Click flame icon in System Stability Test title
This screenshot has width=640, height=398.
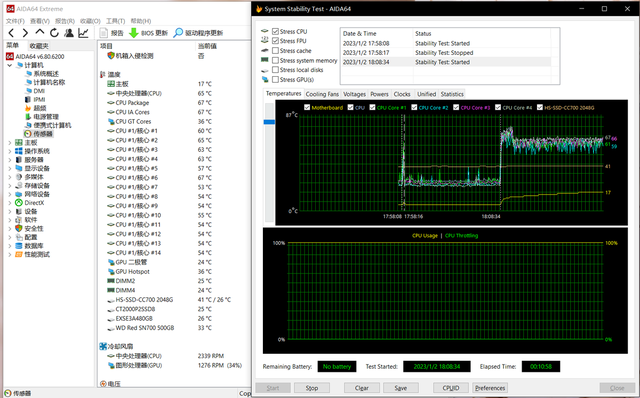(x=258, y=9)
